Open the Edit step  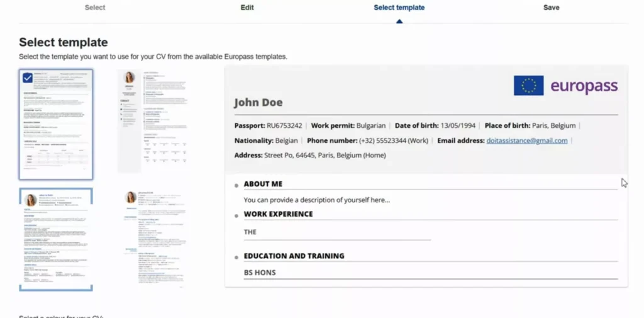247,8
